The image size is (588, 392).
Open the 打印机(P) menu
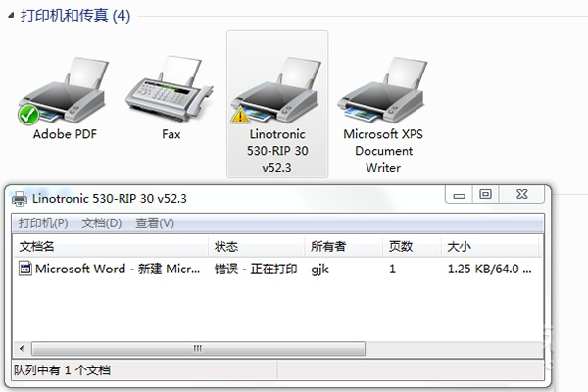(43, 223)
